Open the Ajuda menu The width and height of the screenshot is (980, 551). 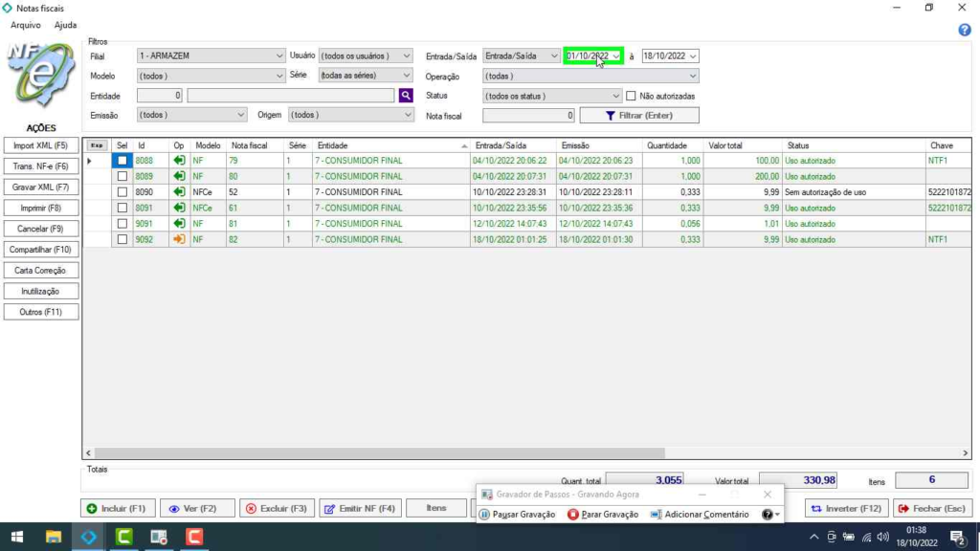[x=65, y=25]
